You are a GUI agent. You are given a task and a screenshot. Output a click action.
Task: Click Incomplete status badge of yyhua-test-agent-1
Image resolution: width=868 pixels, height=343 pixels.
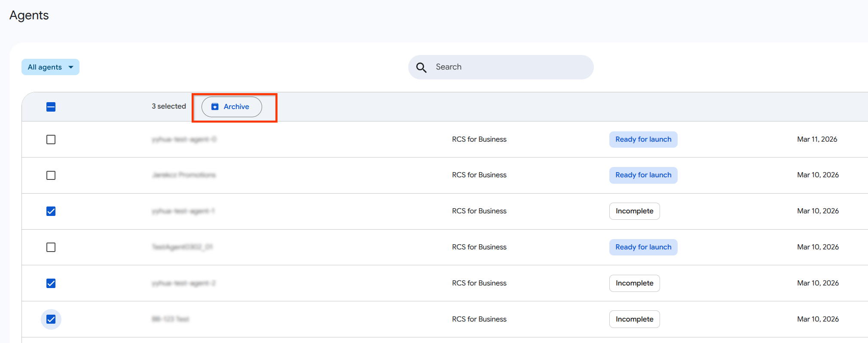[x=634, y=211]
